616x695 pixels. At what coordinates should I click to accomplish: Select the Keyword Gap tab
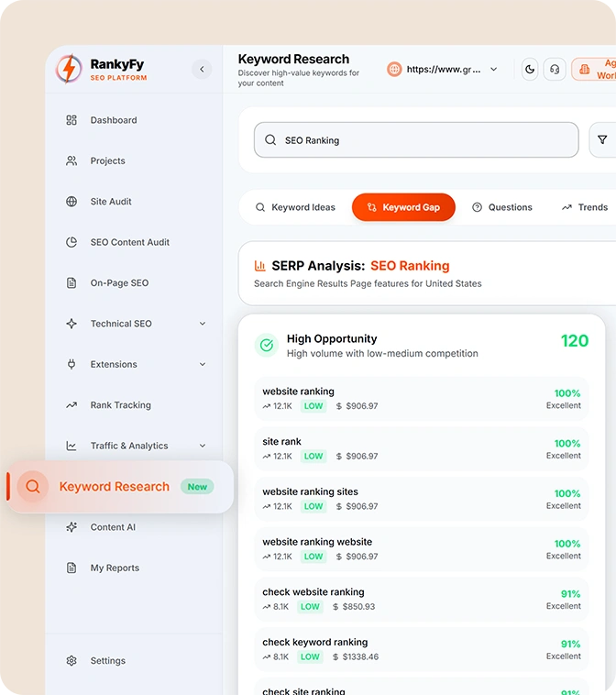pyautogui.click(x=403, y=207)
